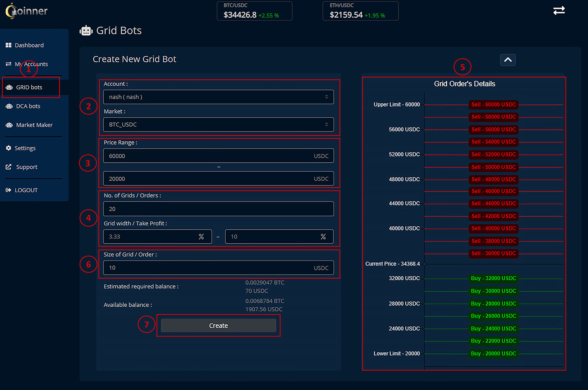Open the GRID bots menu item

tap(29, 87)
